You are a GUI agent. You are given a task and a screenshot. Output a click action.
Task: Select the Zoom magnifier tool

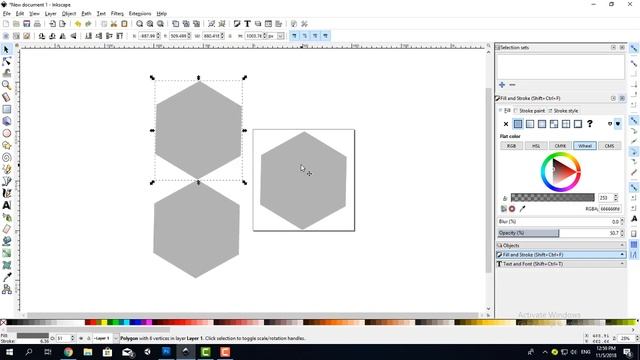pyautogui.click(x=6, y=85)
